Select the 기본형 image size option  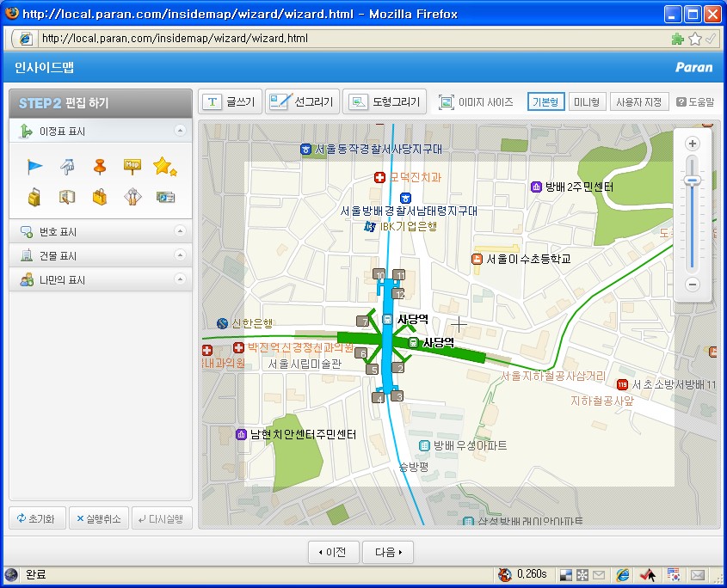[x=545, y=101]
